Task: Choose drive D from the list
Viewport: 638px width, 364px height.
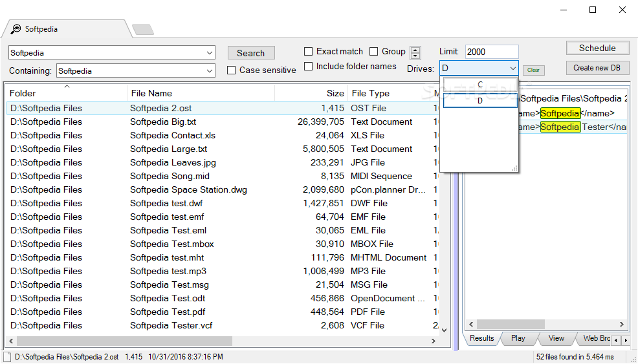Action: click(x=480, y=100)
